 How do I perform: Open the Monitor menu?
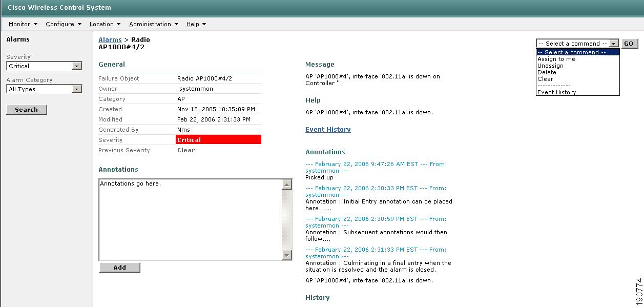coord(23,24)
